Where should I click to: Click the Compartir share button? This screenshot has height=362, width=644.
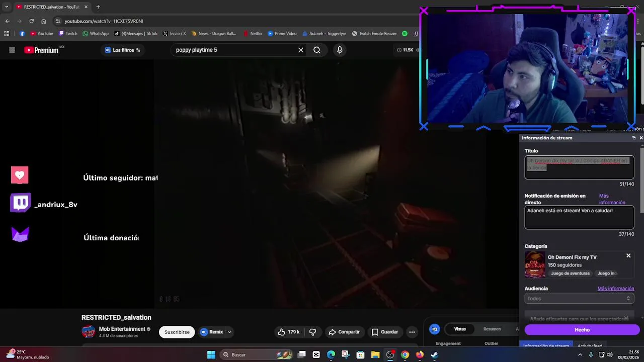click(344, 332)
